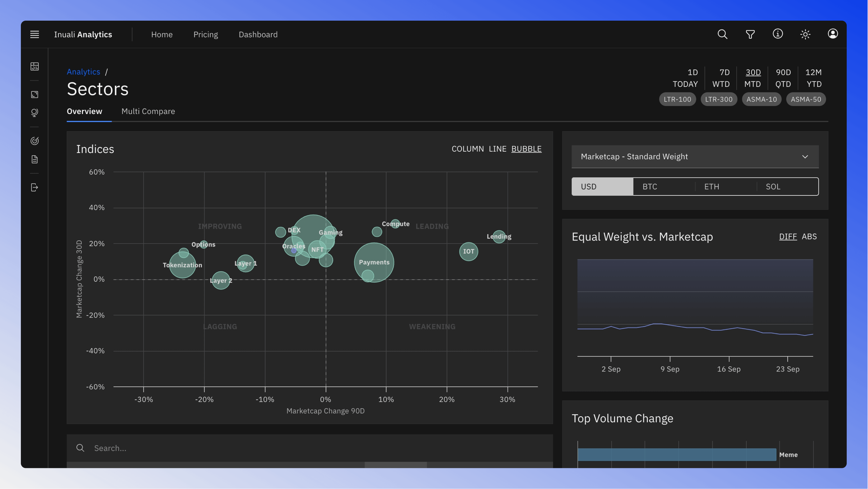Image resolution: width=868 pixels, height=489 pixels.
Task: Click the Top Volume Change heading
Action: coord(622,418)
